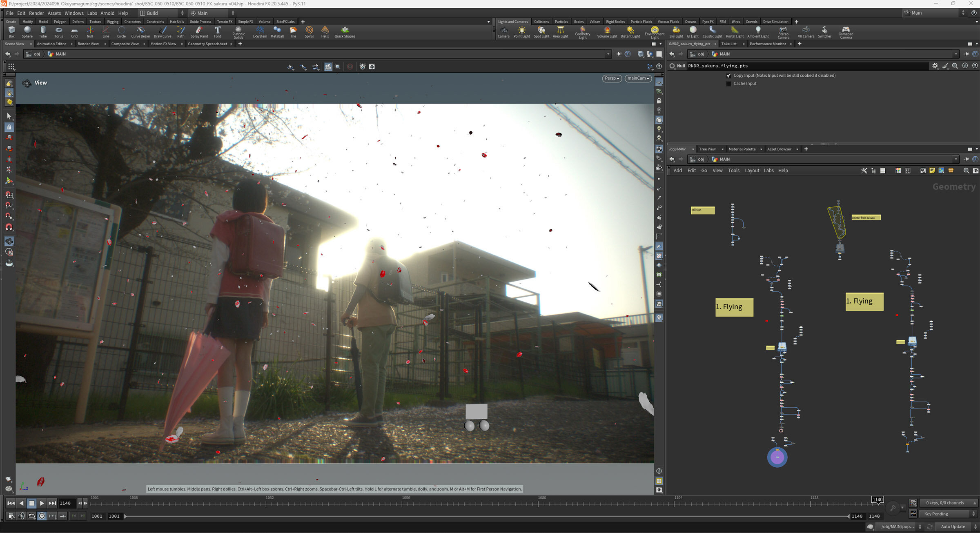Screen dimensions: 980x533
Task: Uncheck the Copy Input checkbox
Action: click(x=728, y=76)
